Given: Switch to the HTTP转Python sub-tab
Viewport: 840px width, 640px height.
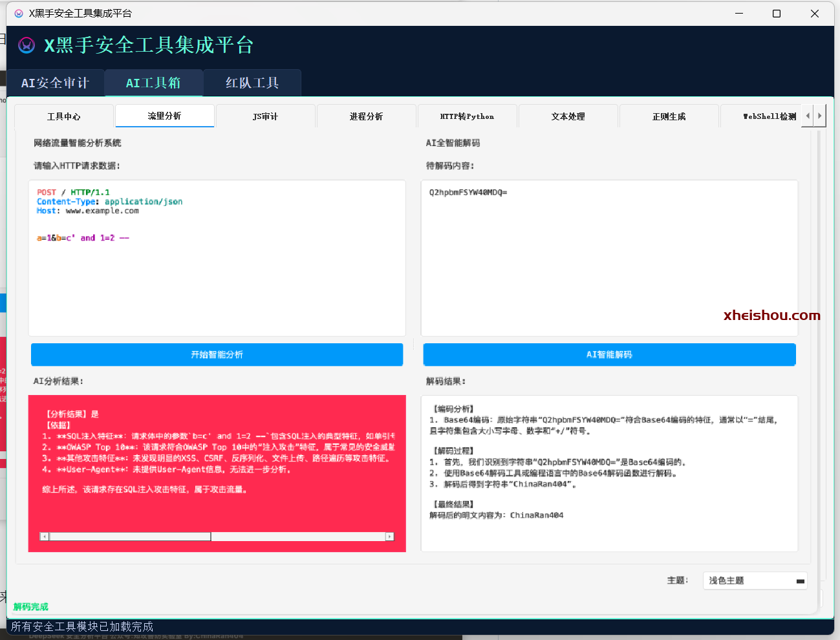Looking at the screenshot, I should [x=467, y=116].
